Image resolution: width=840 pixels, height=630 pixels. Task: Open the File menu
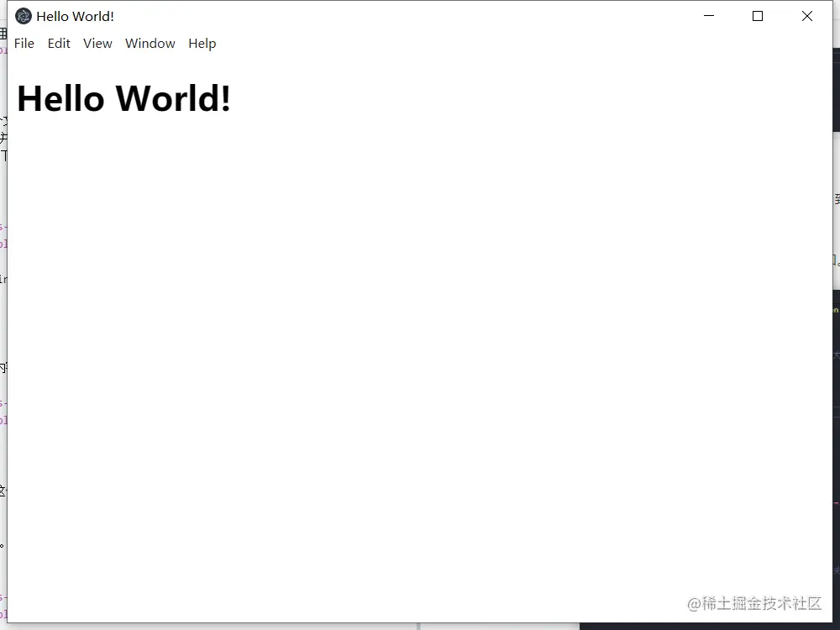click(x=24, y=43)
